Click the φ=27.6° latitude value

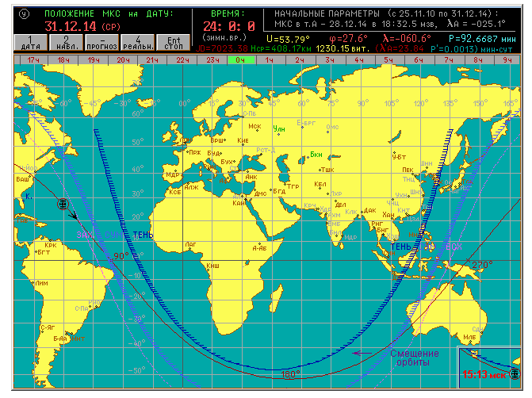(x=348, y=38)
